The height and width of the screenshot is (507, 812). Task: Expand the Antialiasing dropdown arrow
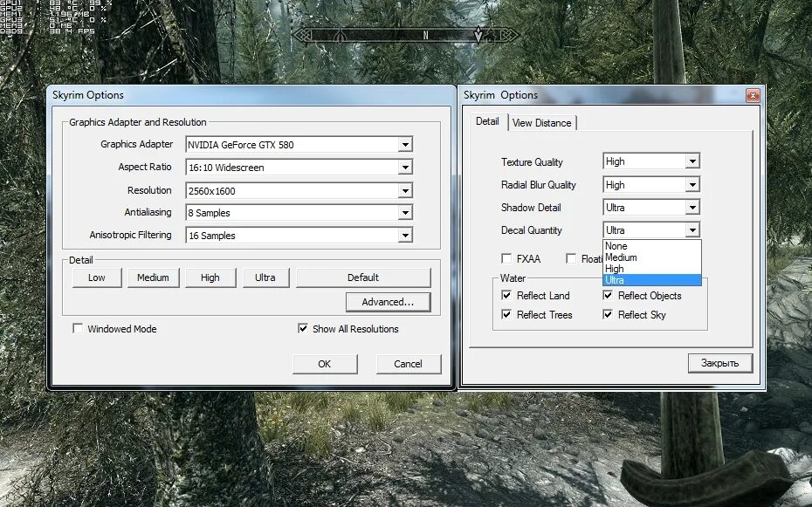pos(405,213)
